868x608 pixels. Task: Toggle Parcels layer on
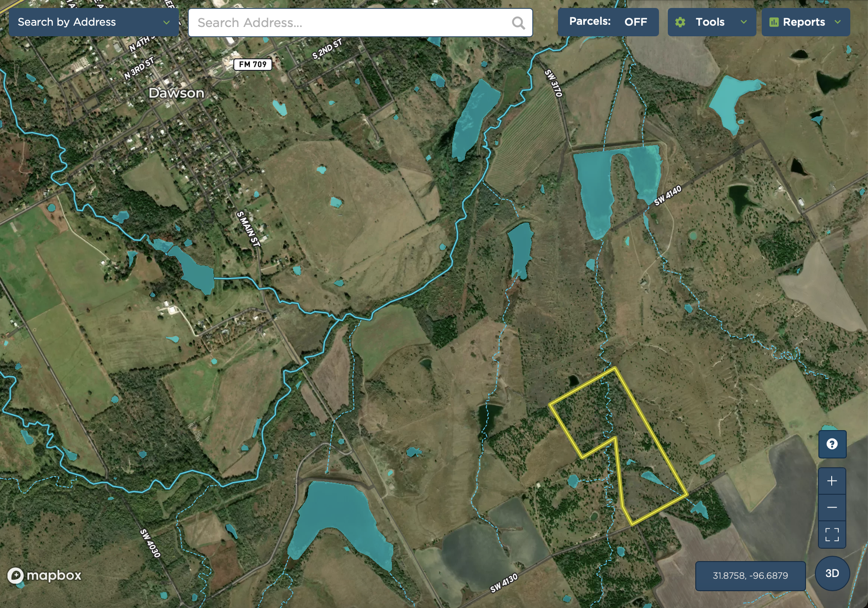[x=608, y=22]
